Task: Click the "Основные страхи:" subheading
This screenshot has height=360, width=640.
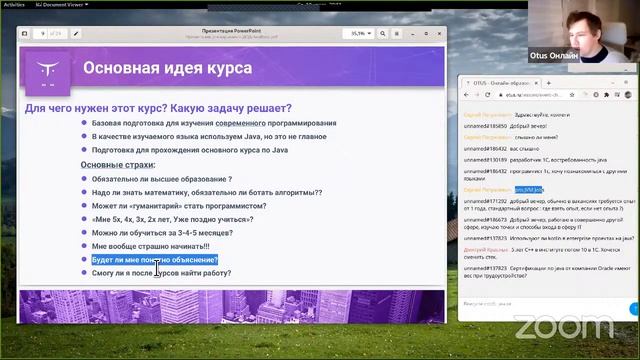Action: tap(118, 164)
